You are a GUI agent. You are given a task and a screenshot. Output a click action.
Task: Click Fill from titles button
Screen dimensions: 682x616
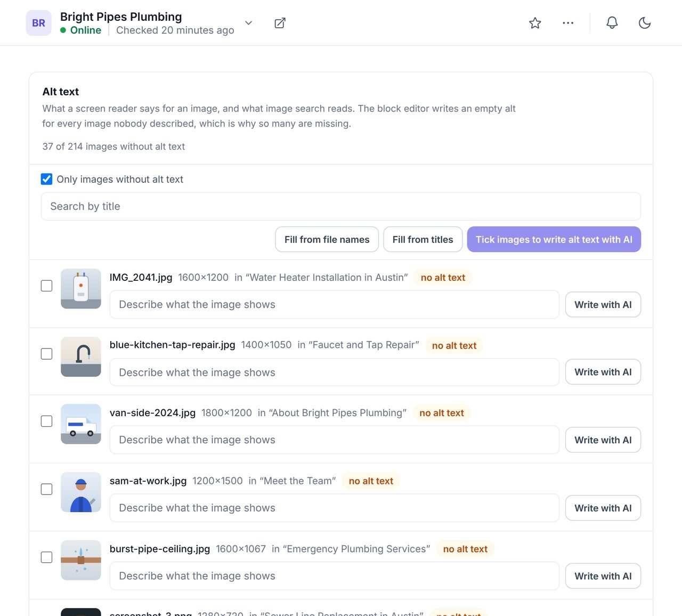tap(423, 239)
